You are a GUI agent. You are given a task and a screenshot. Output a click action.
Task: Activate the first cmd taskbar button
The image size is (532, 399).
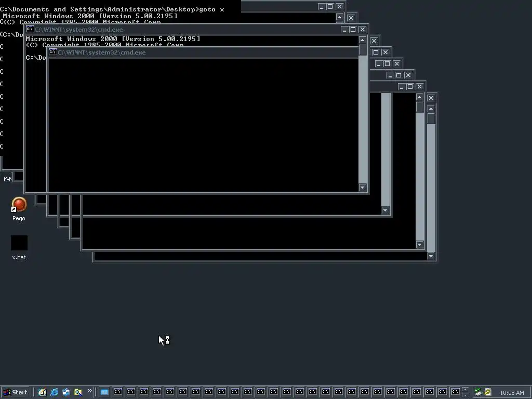[117, 392]
